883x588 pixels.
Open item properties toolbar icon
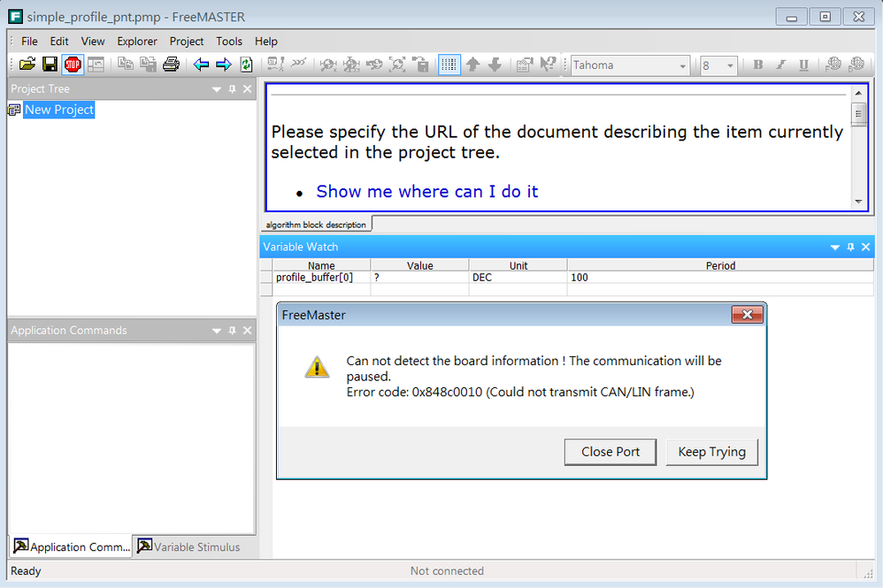(525, 65)
